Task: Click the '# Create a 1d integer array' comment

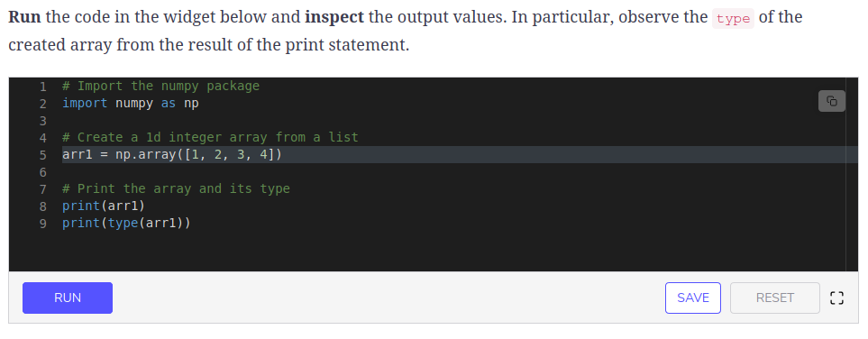Action: (210, 137)
